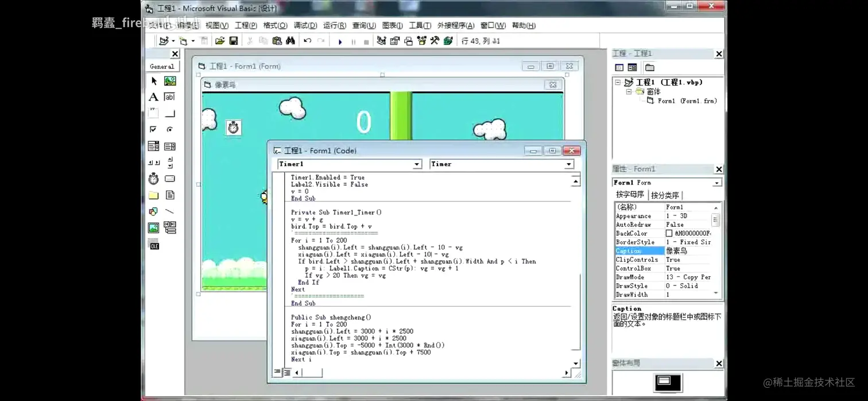Viewport: 868px width, 401px height.
Task: Open the 工程(P) menu
Action: point(246,25)
